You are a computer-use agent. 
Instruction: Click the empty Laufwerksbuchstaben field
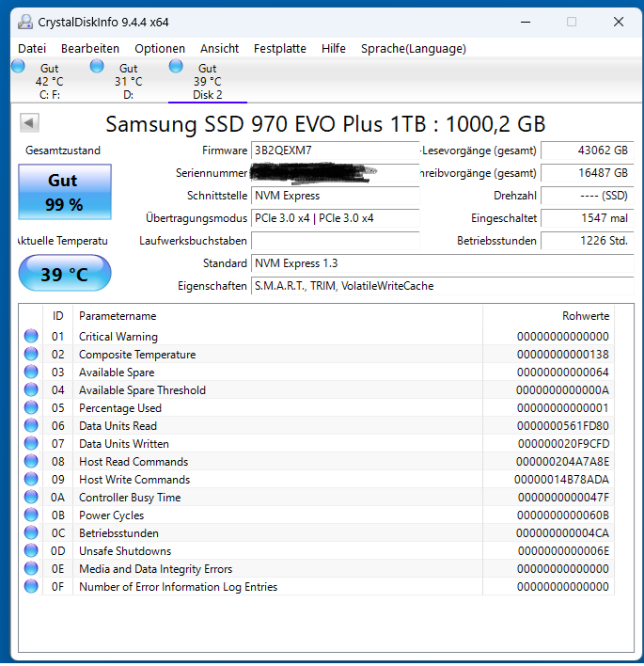click(x=335, y=241)
